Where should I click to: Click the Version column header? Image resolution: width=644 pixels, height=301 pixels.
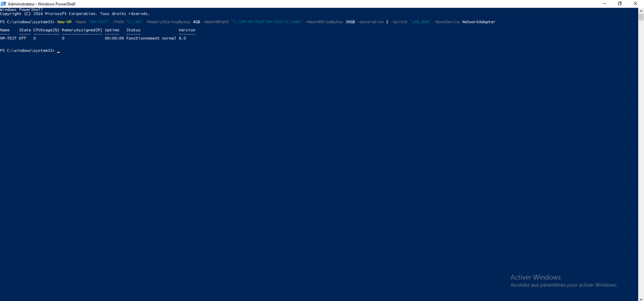click(187, 30)
